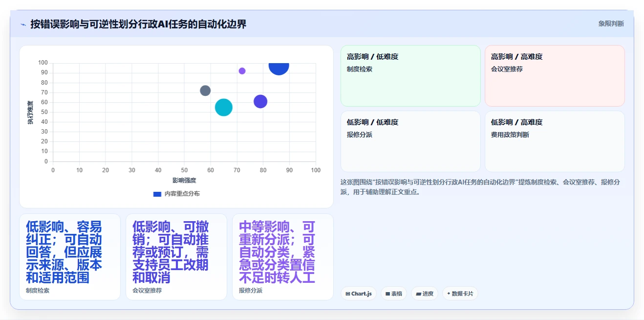644x320 pixels.
Task: Click the cyan bubble in the chart
Action: click(x=224, y=107)
